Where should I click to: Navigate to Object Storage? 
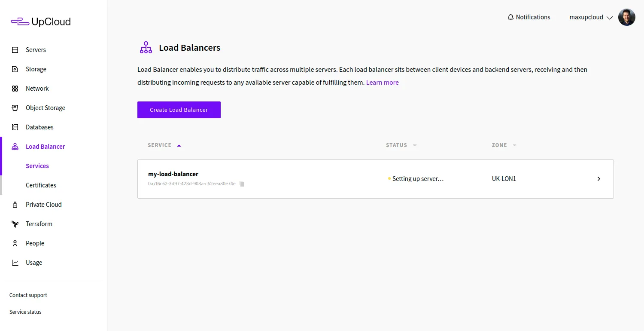(x=46, y=108)
